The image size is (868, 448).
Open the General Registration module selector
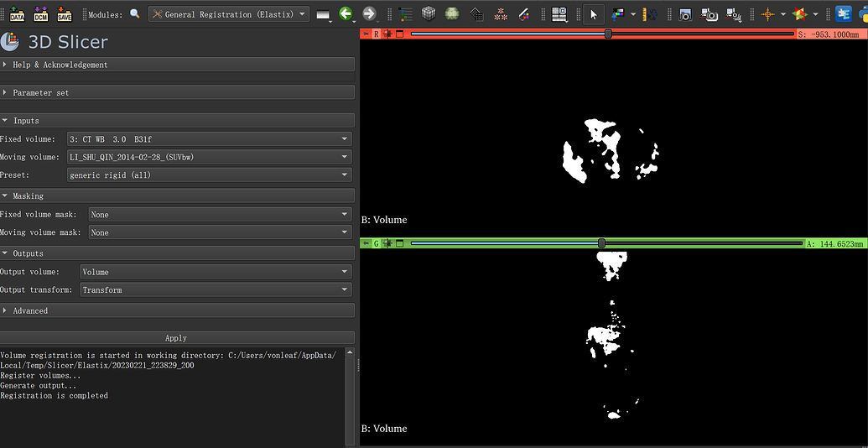[x=229, y=14]
